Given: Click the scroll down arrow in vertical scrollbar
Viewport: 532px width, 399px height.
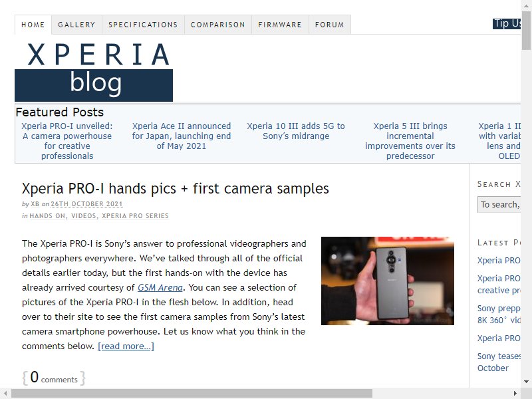Looking at the screenshot, I should (526, 382).
